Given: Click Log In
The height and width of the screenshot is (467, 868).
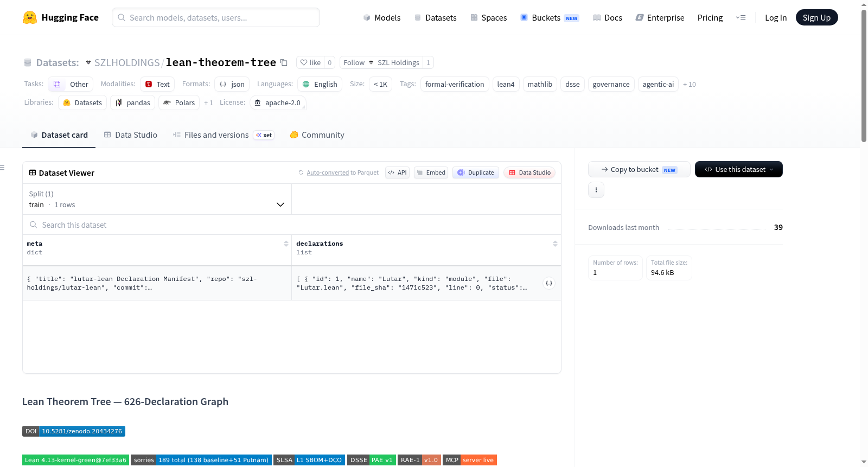Looking at the screenshot, I should [x=776, y=18].
